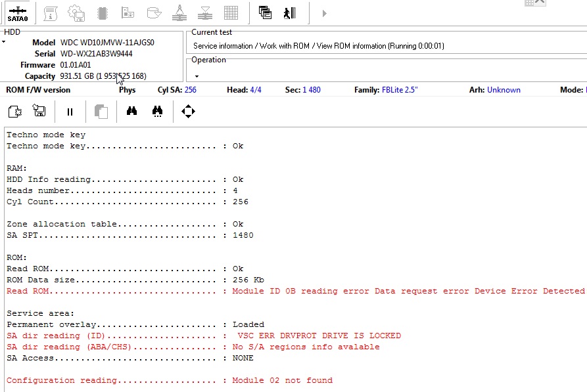Click the four-arrow expand log icon
The image size is (587, 392).
click(188, 111)
